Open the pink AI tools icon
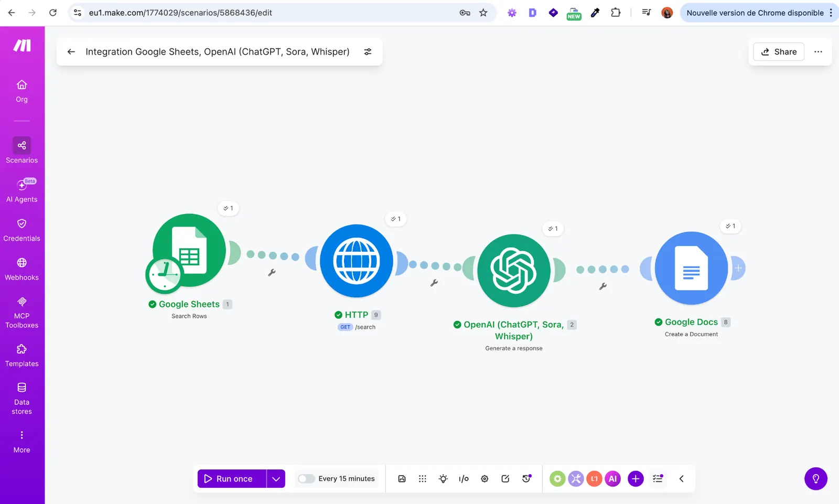The width and height of the screenshot is (839, 504). point(612,478)
